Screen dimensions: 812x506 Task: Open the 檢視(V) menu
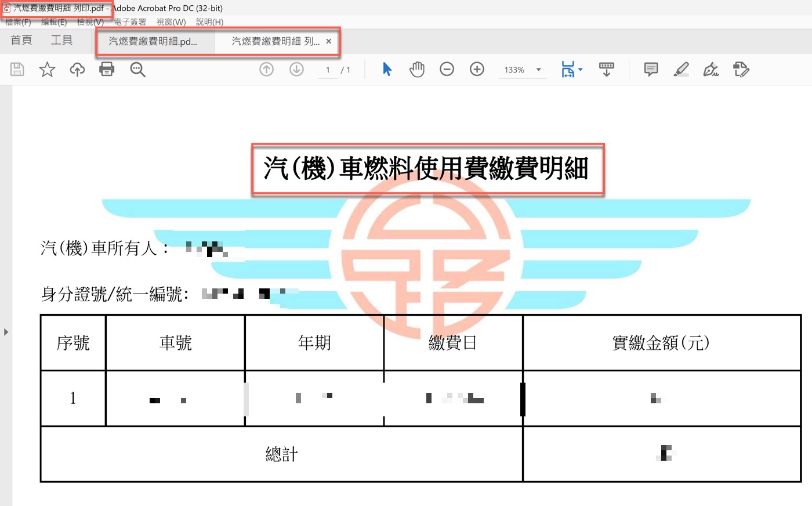(90, 22)
